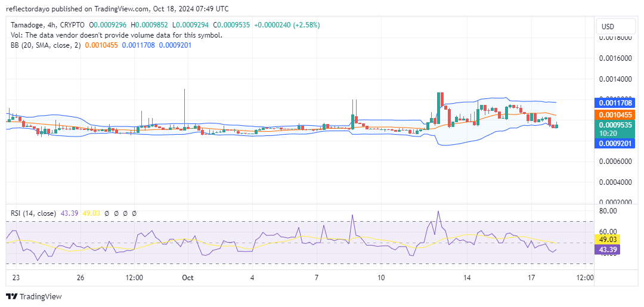
Task: Click the 7 date label on time axis
Action: pyautogui.click(x=317, y=277)
